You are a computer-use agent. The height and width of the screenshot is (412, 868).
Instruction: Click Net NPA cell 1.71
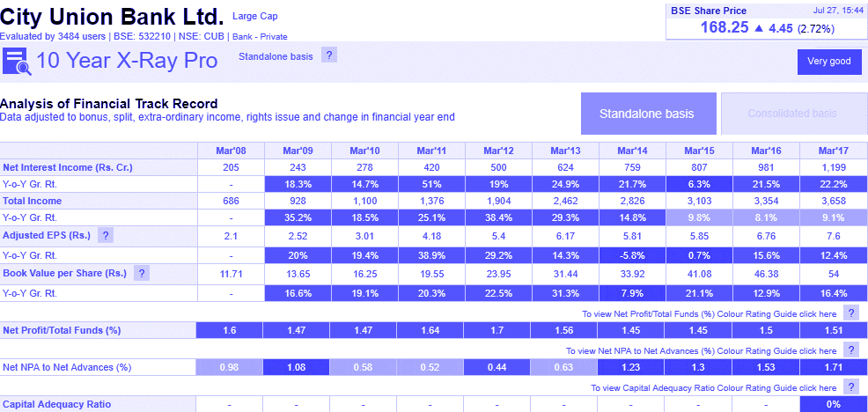(x=833, y=367)
